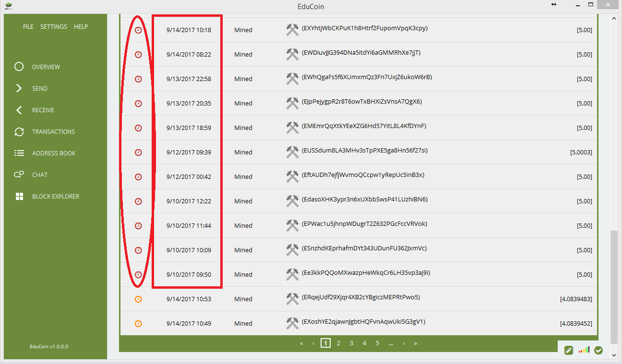Click the date 9/12/2017 00:42
The width and height of the screenshot is (622, 364).
coord(189,176)
